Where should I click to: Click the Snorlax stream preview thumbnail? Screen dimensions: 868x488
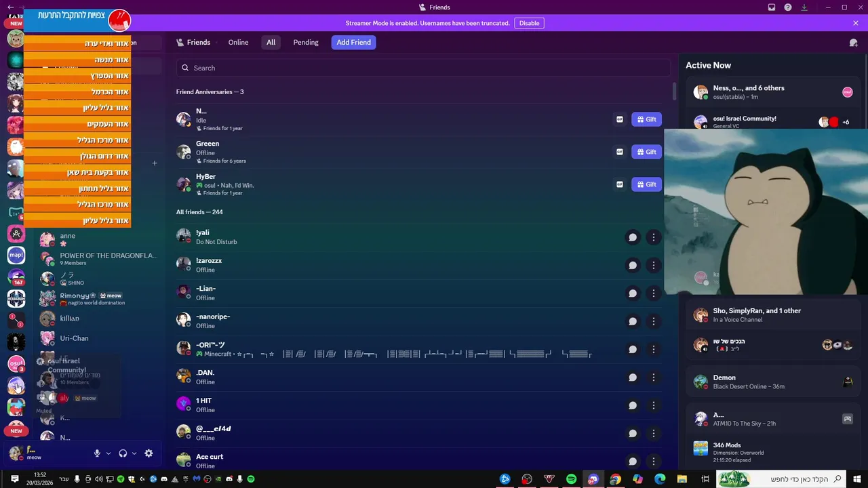click(766, 211)
